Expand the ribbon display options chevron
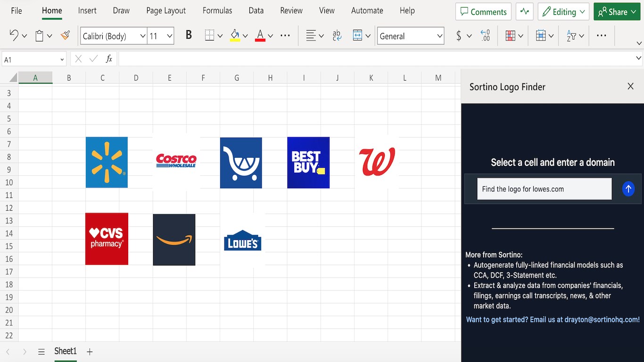Screen dimensions: 644x362 [x=639, y=43]
